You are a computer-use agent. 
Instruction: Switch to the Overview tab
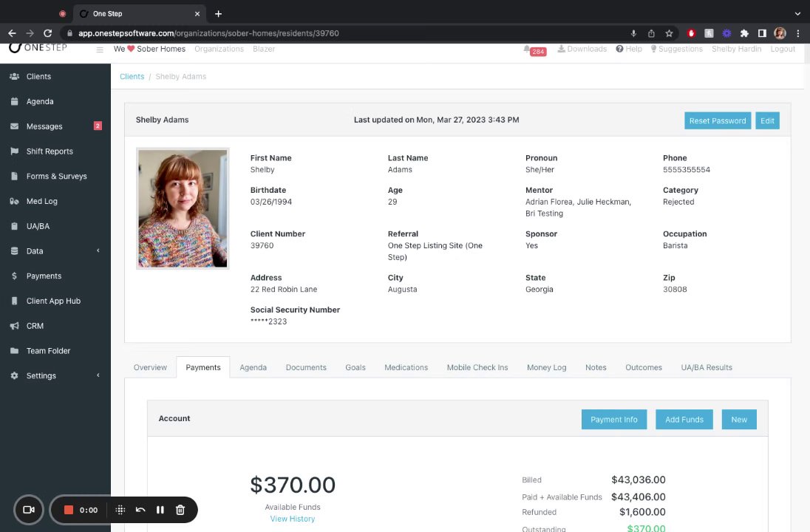150,367
